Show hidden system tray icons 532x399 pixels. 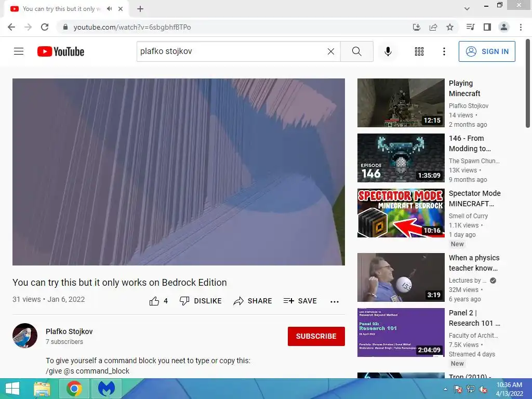[x=445, y=389]
